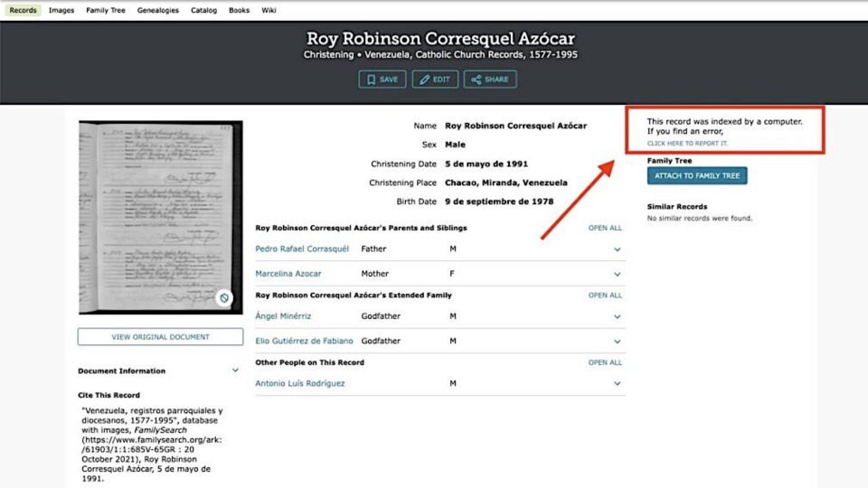Expand Ángel Minérriz godfather row
This screenshot has height=488, width=868.
coord(618,317)
